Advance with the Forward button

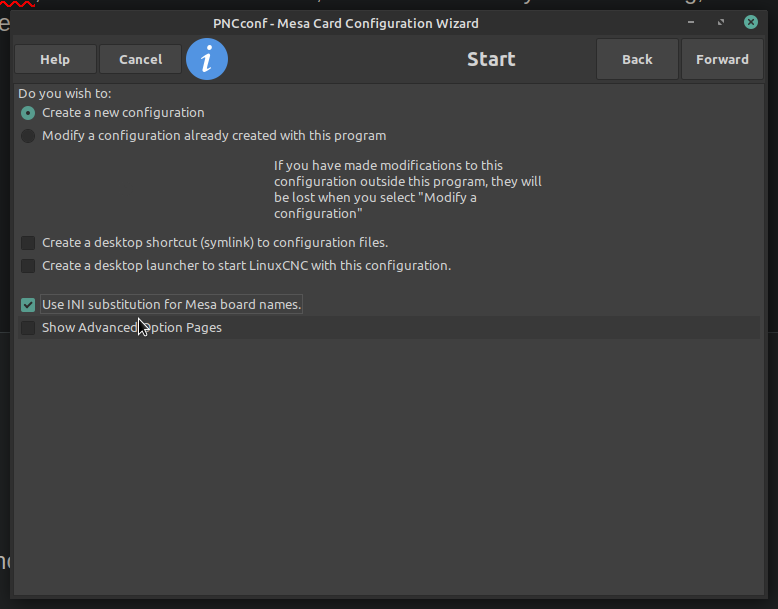[x=722, y=59]
